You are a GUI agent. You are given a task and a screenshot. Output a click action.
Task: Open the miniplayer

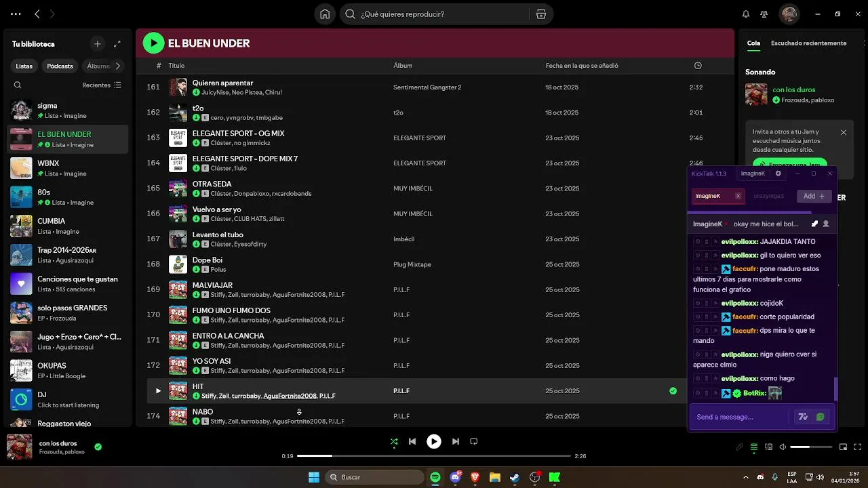click(x=844, y=447)
